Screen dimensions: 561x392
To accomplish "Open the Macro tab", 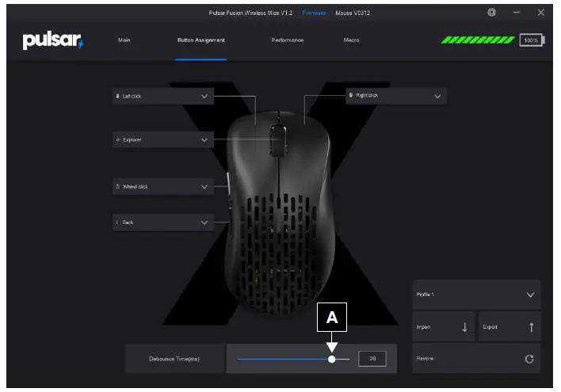I will 351,40.
